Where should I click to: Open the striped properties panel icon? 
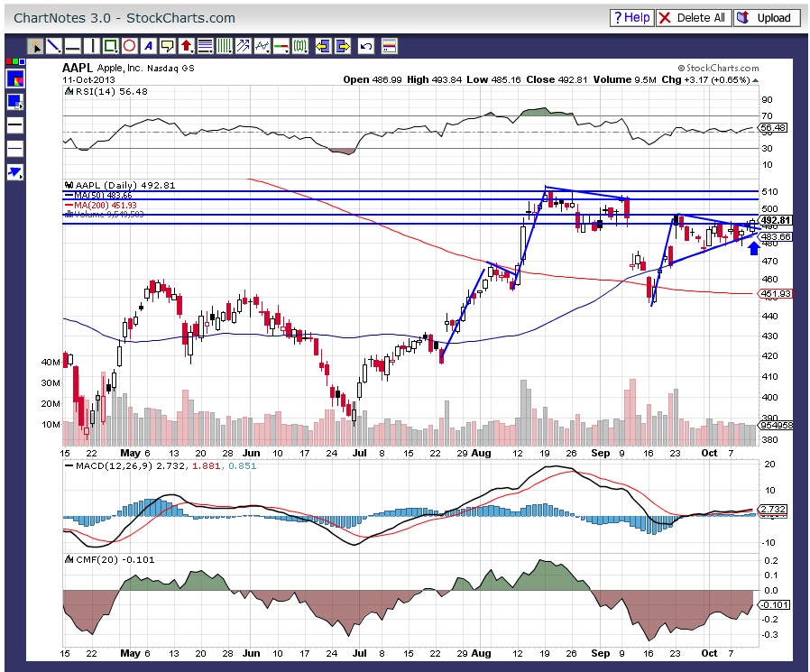(x=389, y=47)
